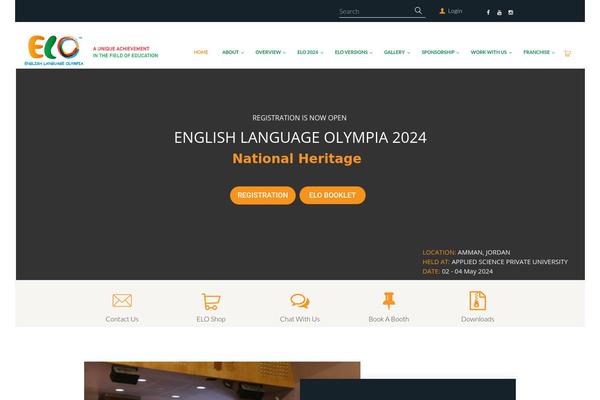Click the Login user icon
Image resolution: width=600 pixels, height=400 pixels.
tap(442, 11)
